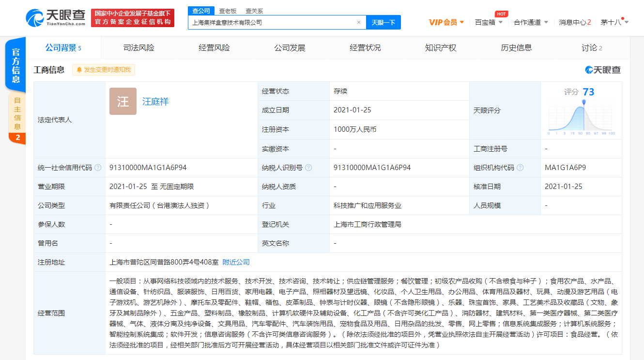Switch to the 司法风险 tab
The image size is (644, 360).
click(138, 47)
